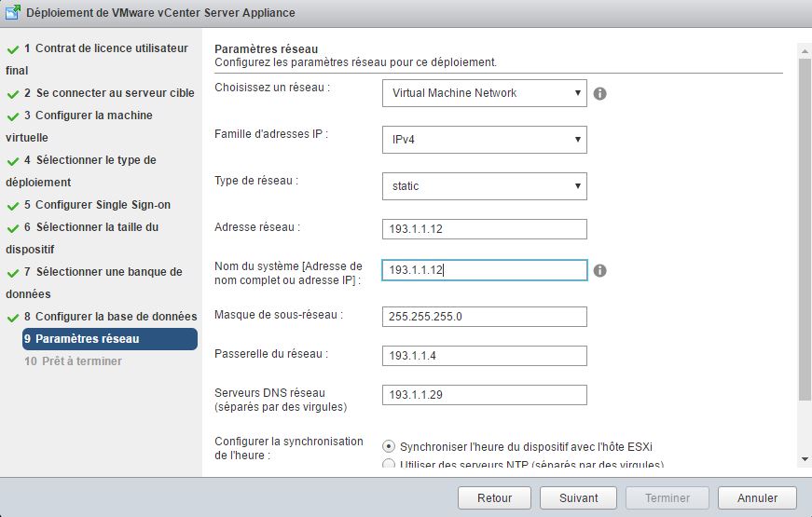Click the green checkmark for step 6
The width and height of the screenshot is (812, 517).
(x=13, y=228)
